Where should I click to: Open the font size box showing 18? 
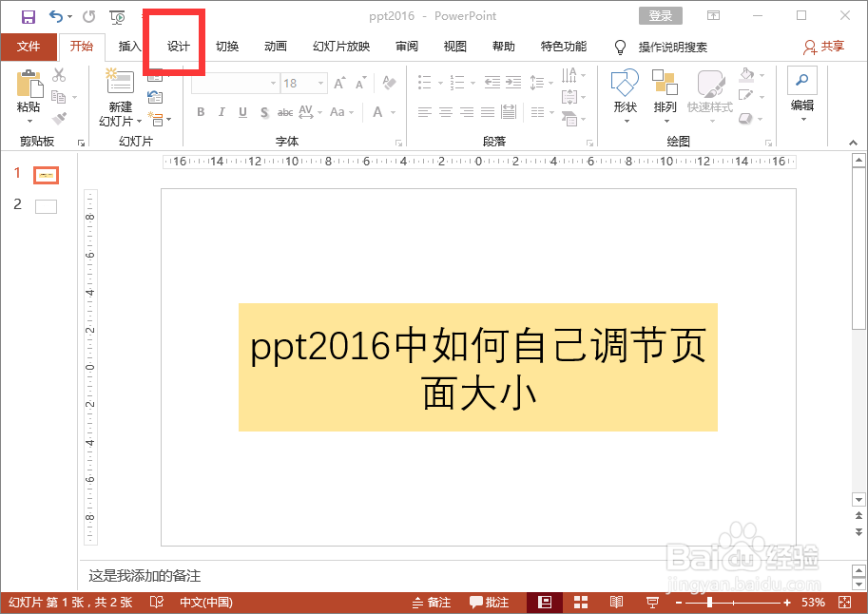pyautogui.click(x=303, y=83)
